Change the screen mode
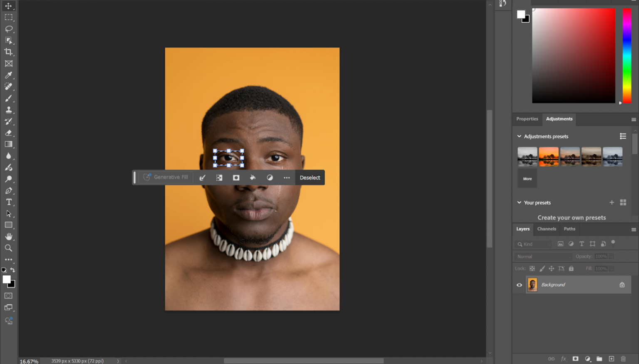639x364 pixels. [x=8, y=307]
